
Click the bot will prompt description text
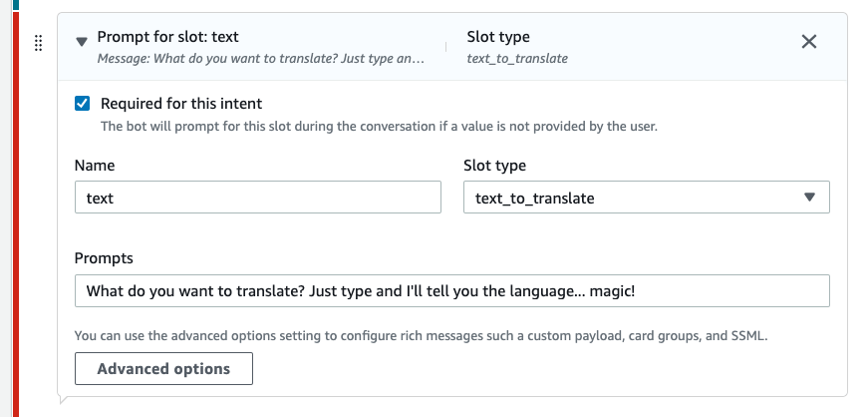click(380, 127)
